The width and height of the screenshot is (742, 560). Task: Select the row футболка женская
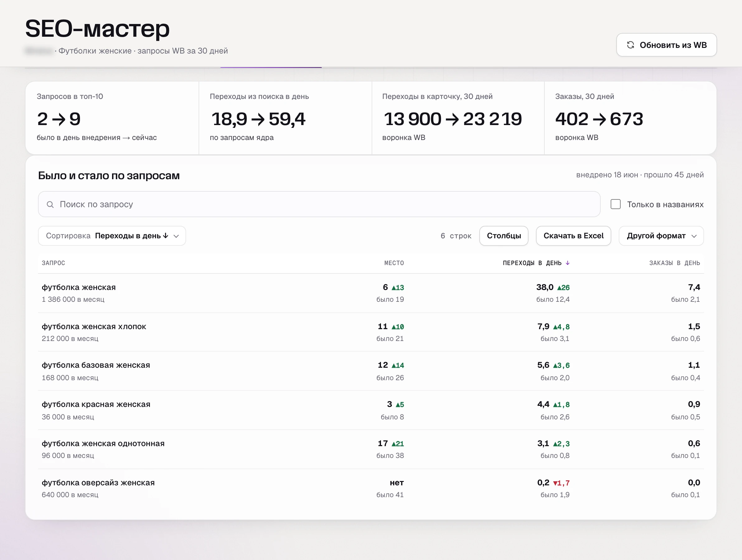point(371,293)
